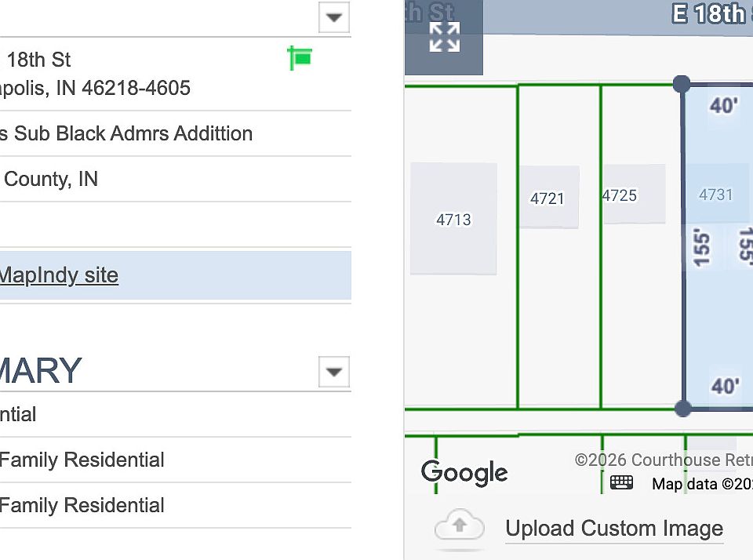753x560 pixels.
Task: Click the second 'Family Residential' row
Action: [x=82, y=505]
